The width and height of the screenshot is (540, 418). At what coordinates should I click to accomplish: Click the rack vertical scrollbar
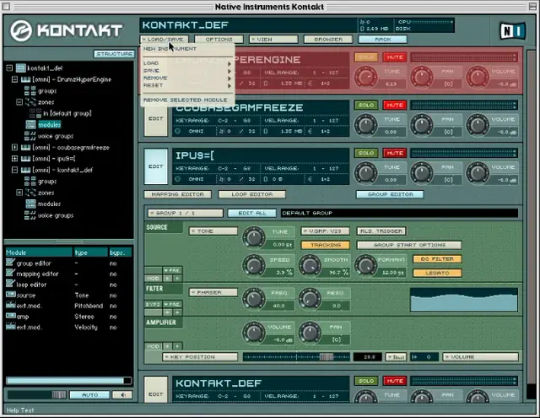coord(531,224)
